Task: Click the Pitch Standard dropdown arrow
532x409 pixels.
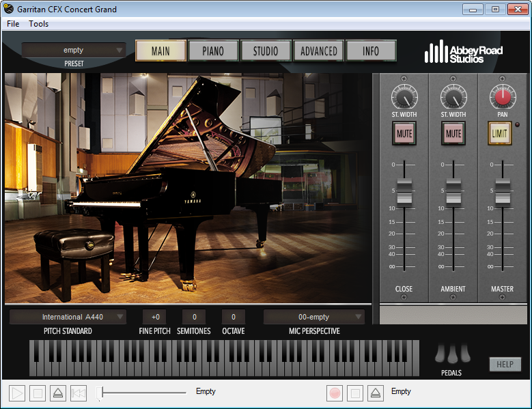Action: (x=120, y=317)
